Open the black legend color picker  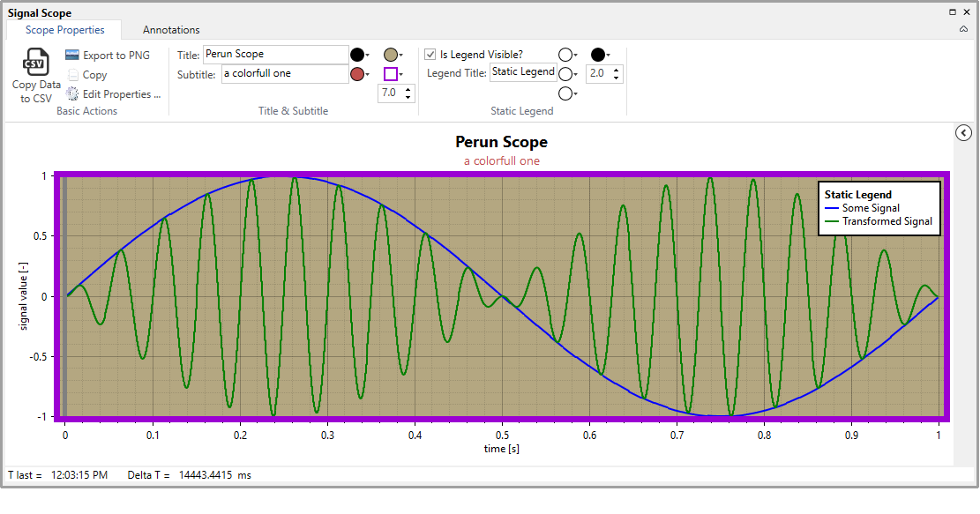coord(601,55)
